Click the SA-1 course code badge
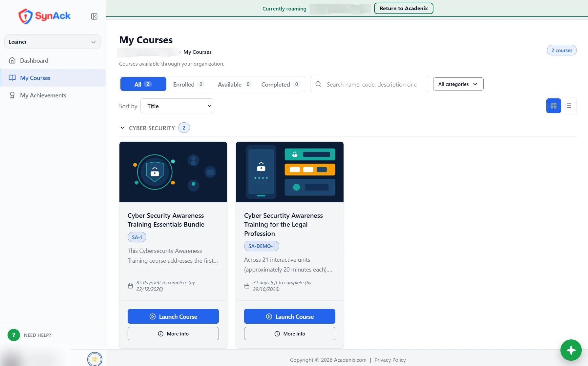The image size is (588, 366). 137,237
